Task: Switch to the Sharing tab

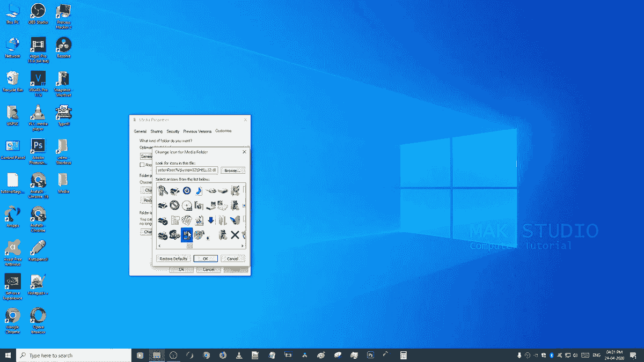Action: click(157, 131)
